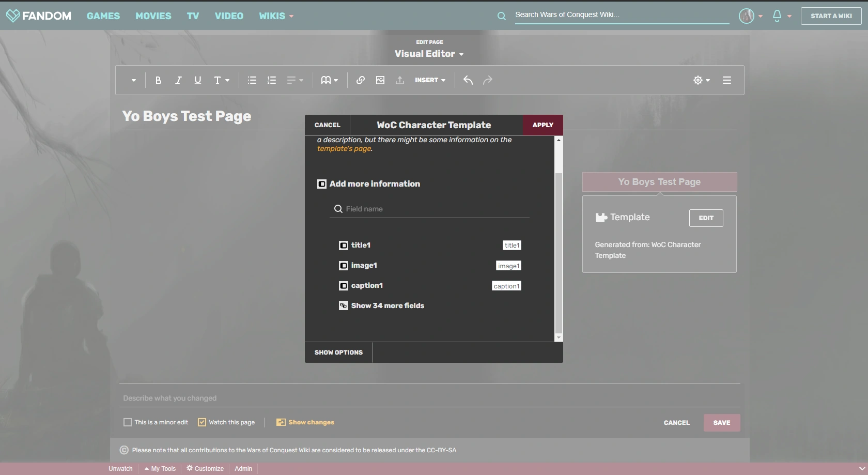868x475 pixels.
Task: Click the dialog scrollbar down arrow
Action: (x=559, y=338)
